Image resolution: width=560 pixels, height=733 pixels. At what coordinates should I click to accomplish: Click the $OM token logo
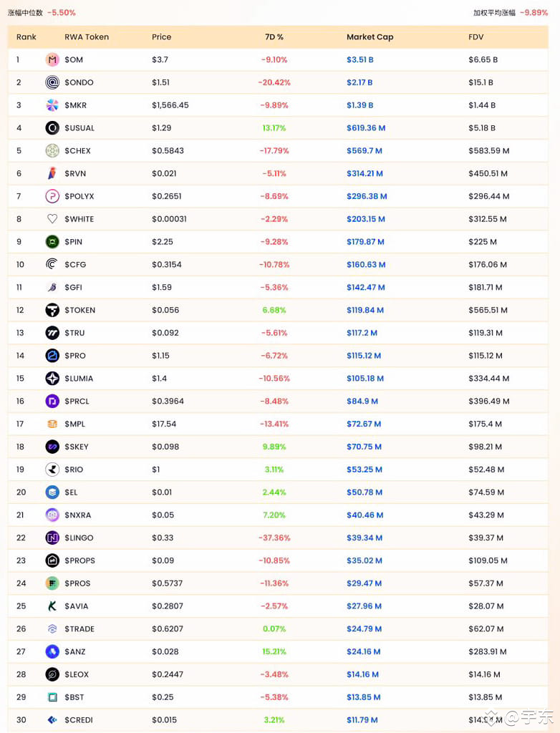(x=51, y=59)
